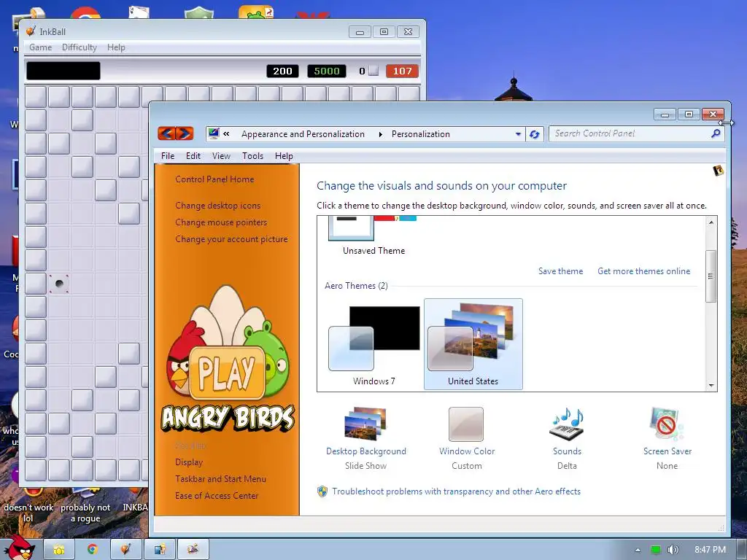The image size is (747, 560).
Task: Click the volume speaker tray icon
Action: [x=673, y=550]
